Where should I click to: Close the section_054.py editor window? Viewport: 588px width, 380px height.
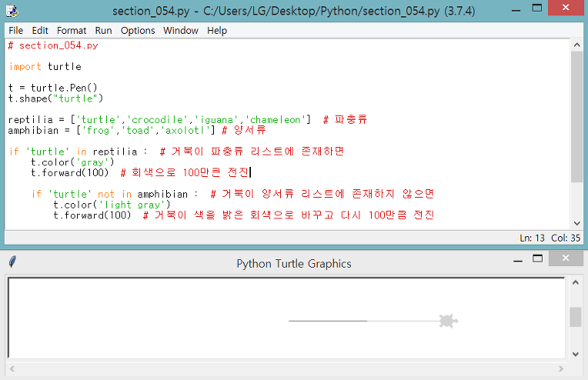pyautogui.click(x=566, y=8)
